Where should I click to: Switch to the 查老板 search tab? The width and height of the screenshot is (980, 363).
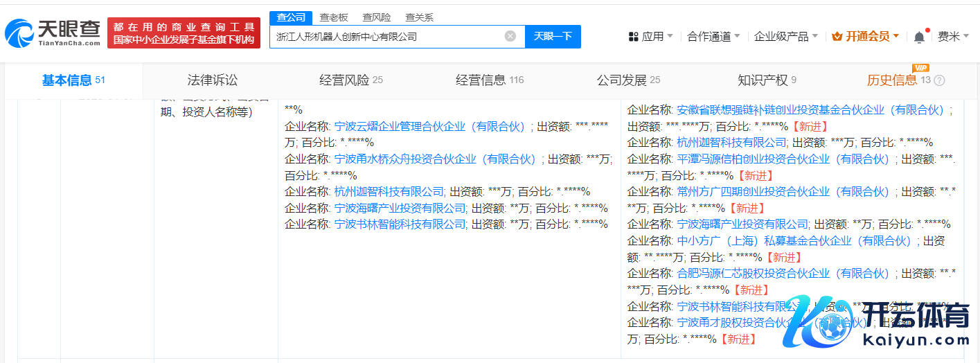(334, 17)
